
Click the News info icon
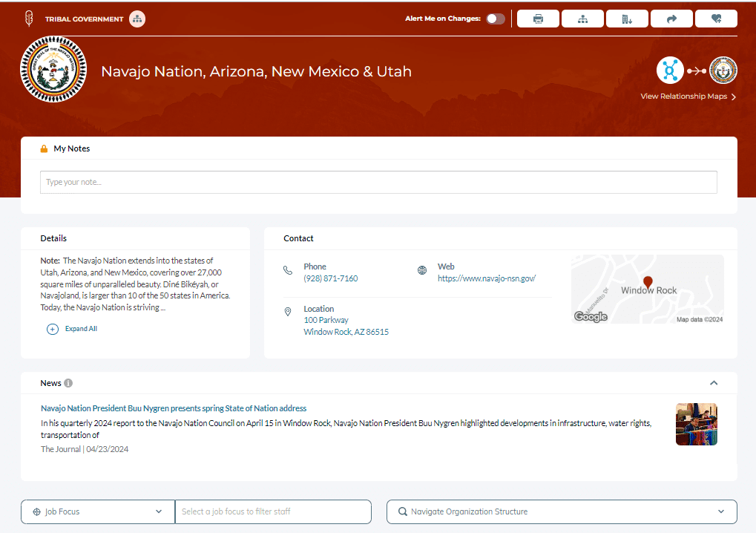pyautogui.click(x=68, y=383)
